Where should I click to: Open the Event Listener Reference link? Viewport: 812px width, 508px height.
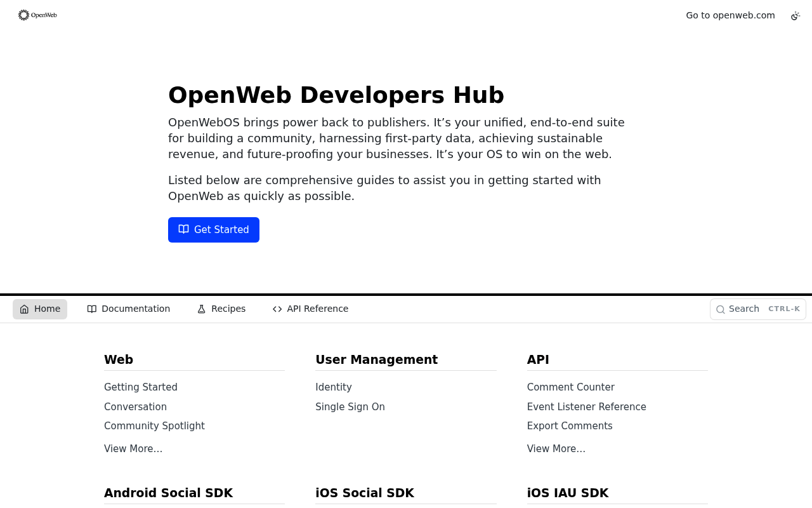pos(587,407)
